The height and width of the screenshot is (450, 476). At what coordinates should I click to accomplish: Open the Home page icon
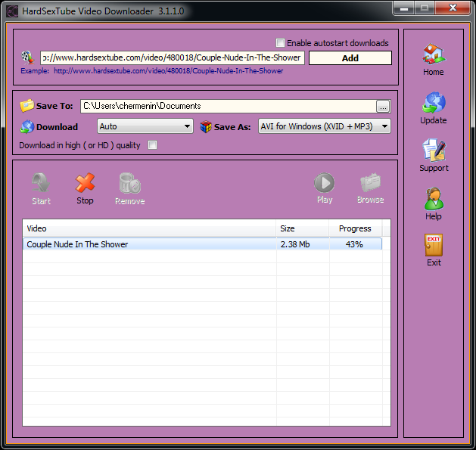(434, 54)
